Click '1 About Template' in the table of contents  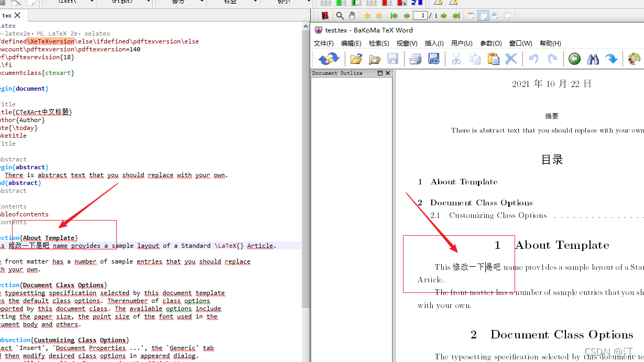(457, 182)
